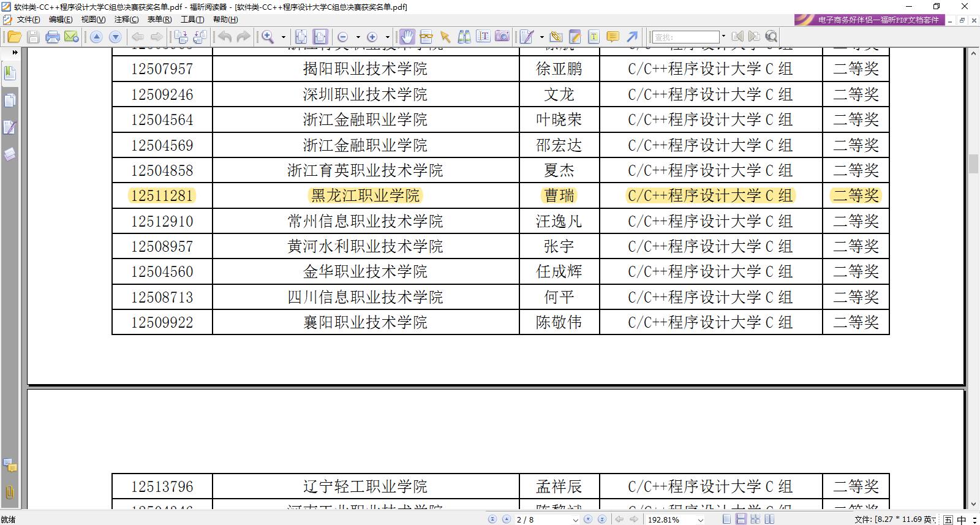Go to next page button in status bar
This screenshot has height=525, width=980.
pos(588,519)
